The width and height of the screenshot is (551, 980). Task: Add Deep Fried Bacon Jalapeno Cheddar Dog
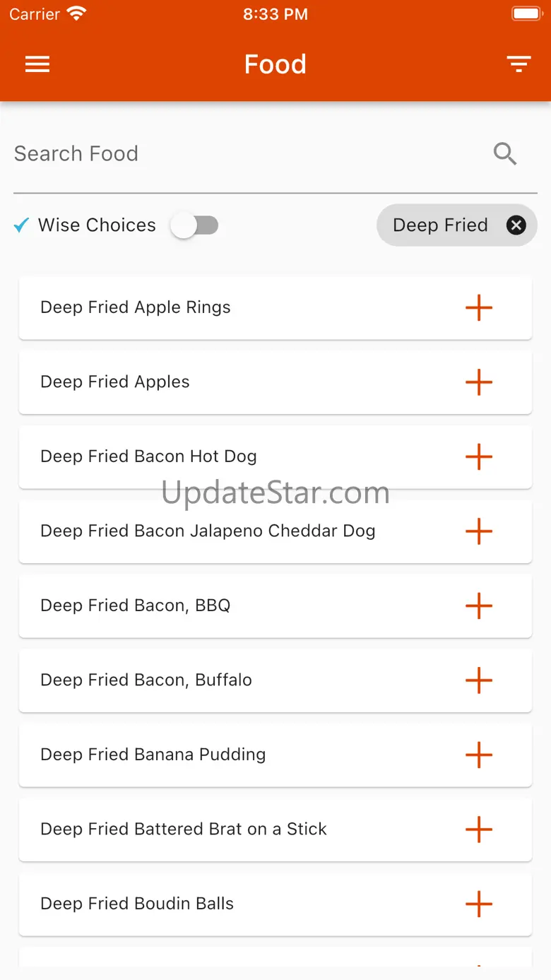479,531
